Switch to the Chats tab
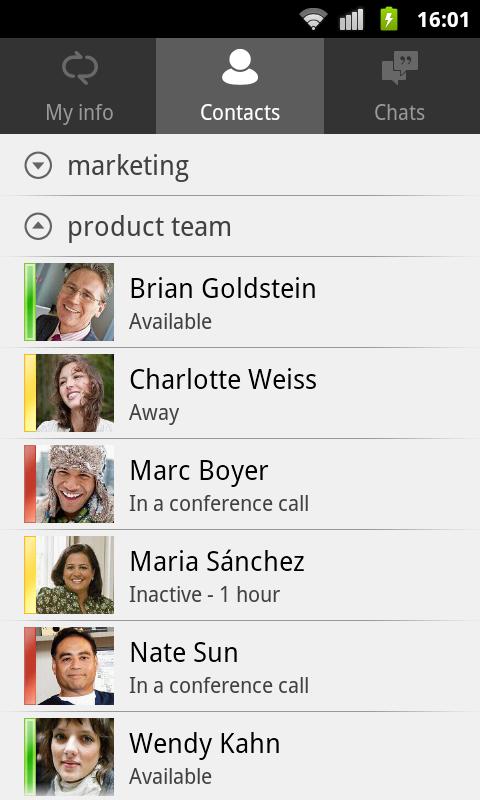480x800 pixels. click(x=402, y=86)
